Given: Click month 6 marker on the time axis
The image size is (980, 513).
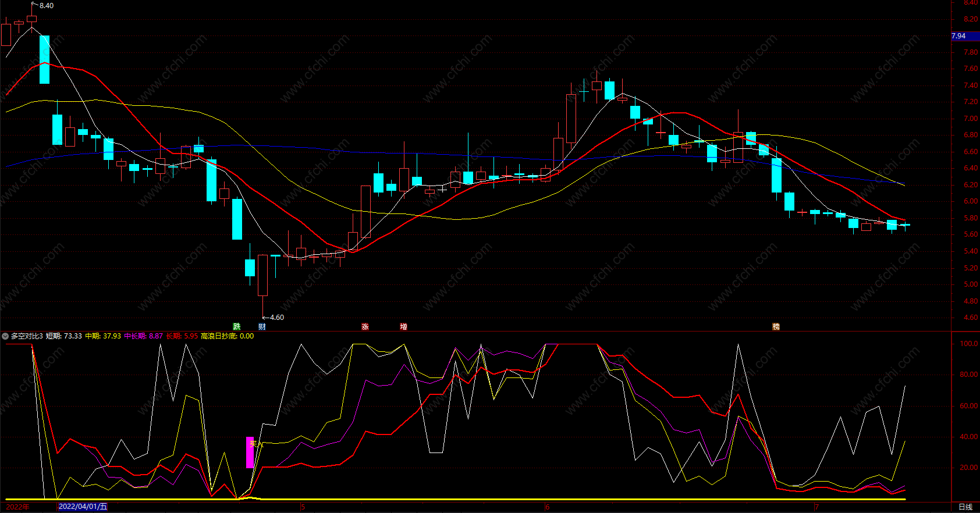Looking at the screenshot, I should pos(548,507).
